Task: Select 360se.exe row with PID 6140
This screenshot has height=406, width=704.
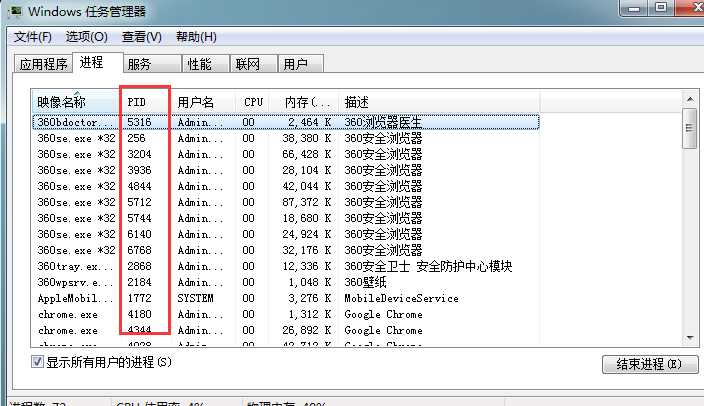Action: click(x=286, y=234)
